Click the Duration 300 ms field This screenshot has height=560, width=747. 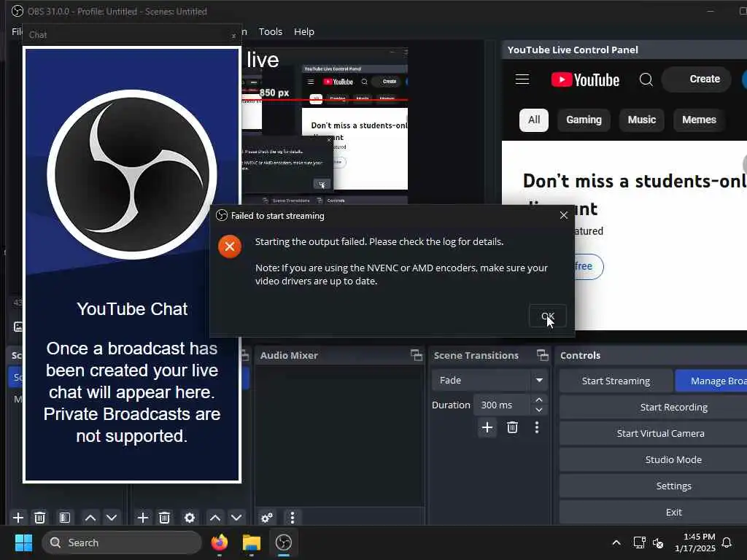tap(502, 405)
